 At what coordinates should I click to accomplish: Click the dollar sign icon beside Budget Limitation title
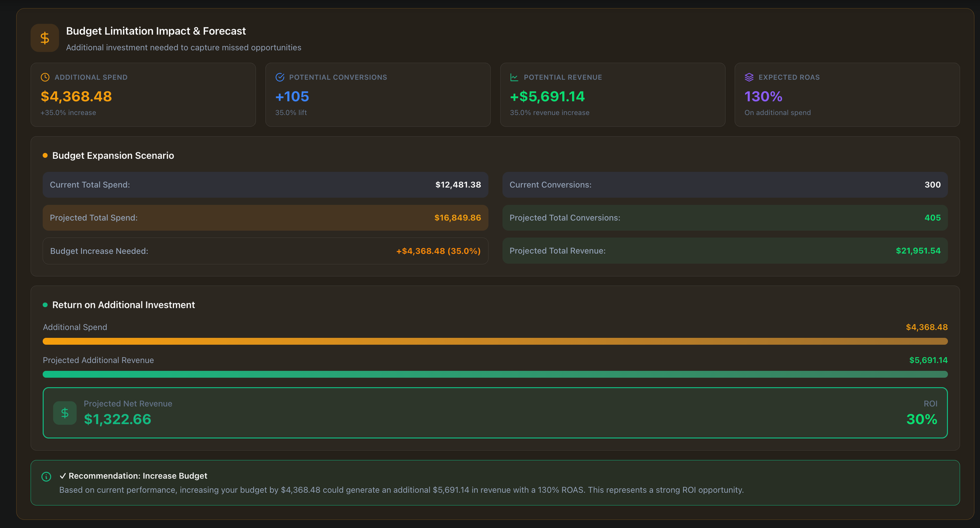pos(45,38)
